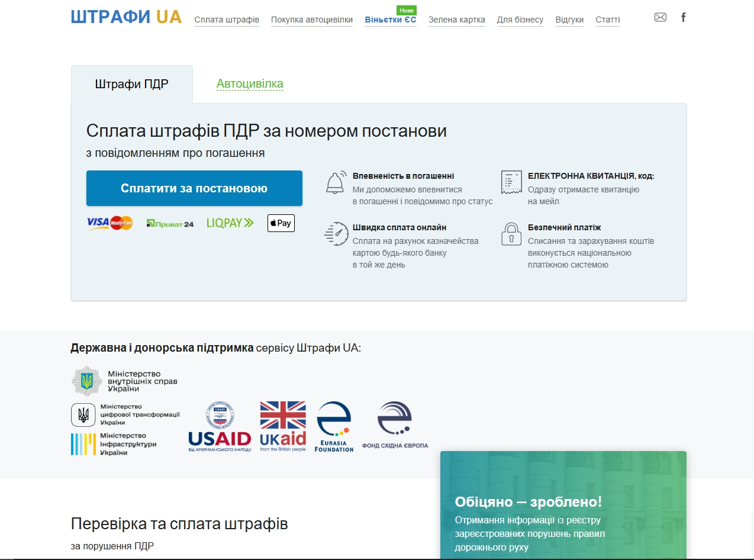Select the Штрафи ПДР tab

click(132, 84)
